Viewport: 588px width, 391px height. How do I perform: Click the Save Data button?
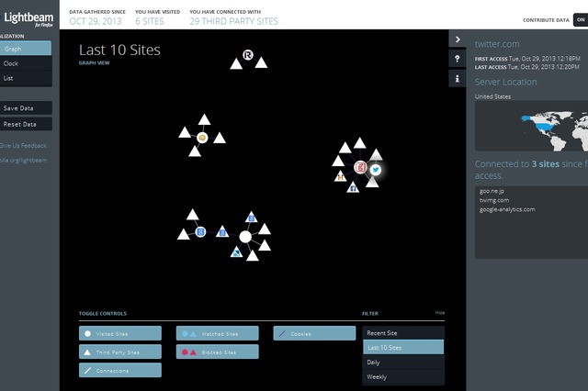pyautogui.click(x=26, y=108)
